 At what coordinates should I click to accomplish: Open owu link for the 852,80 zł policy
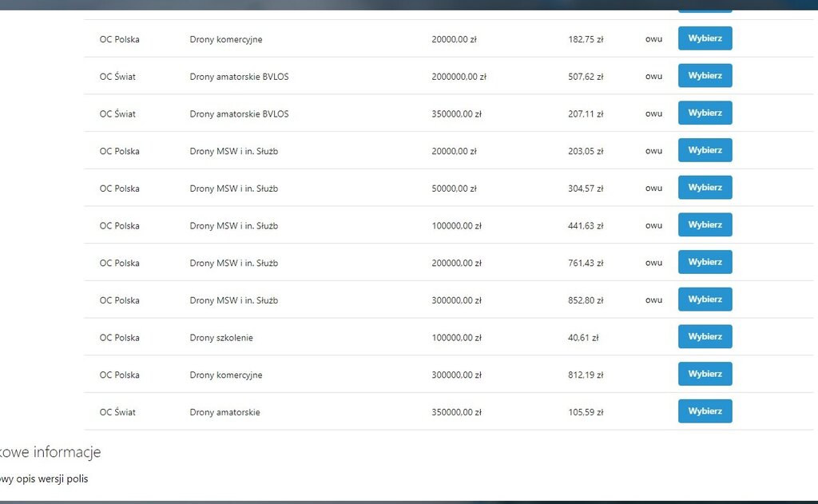[x=653, y=300]
